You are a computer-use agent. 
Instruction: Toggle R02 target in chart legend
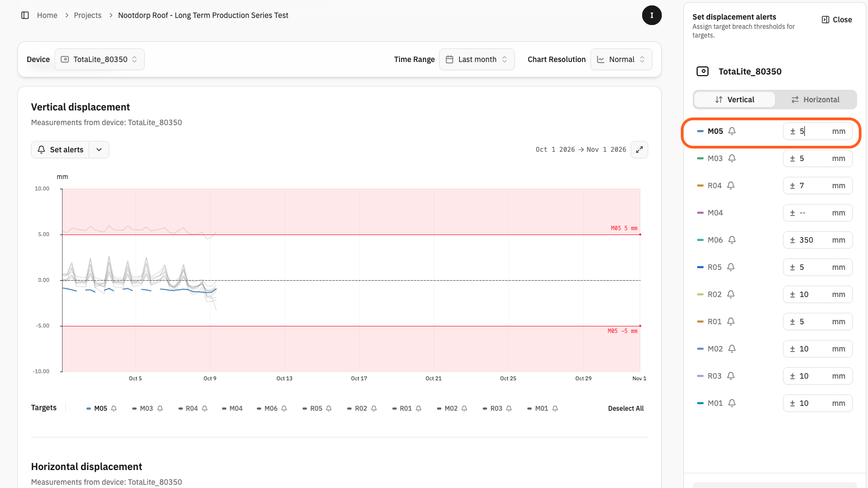click(362, 409)
